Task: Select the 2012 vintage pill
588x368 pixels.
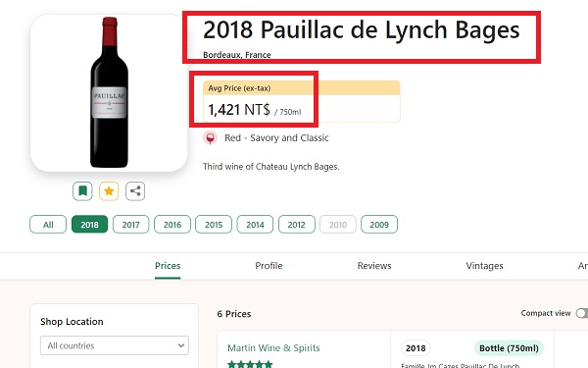Action: [x=297, y=225]
